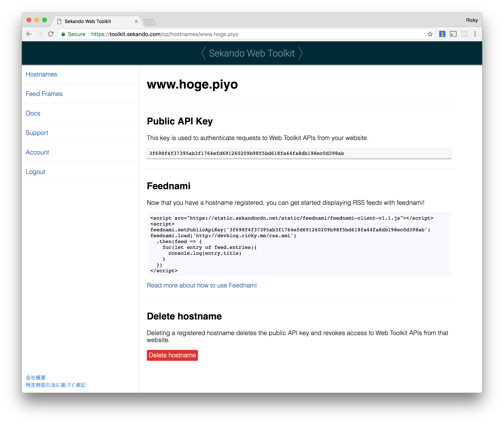Go back with the browser back arrow
Viewport: 504px width, 424px height.
coord(29,34)
